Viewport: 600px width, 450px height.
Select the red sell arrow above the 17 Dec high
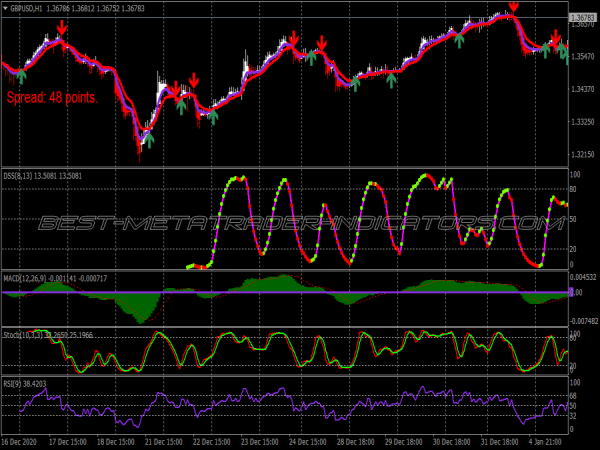(62, 28)
